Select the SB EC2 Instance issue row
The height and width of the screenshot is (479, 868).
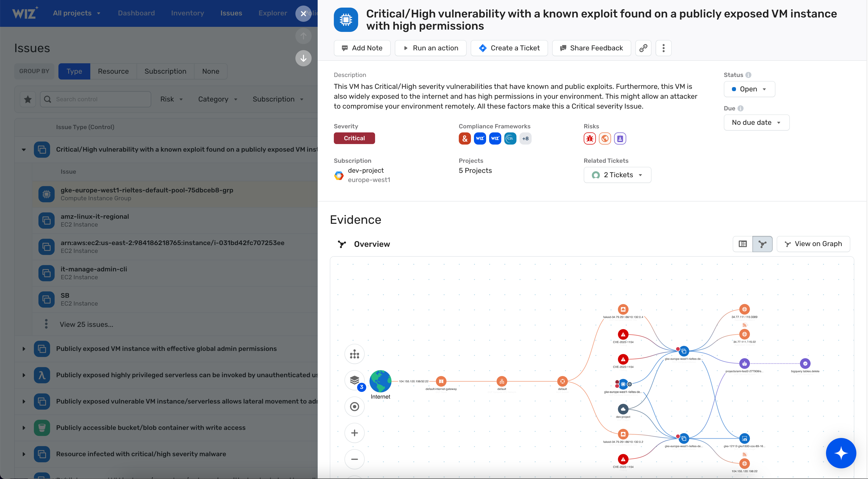click(x=175, y=299)
